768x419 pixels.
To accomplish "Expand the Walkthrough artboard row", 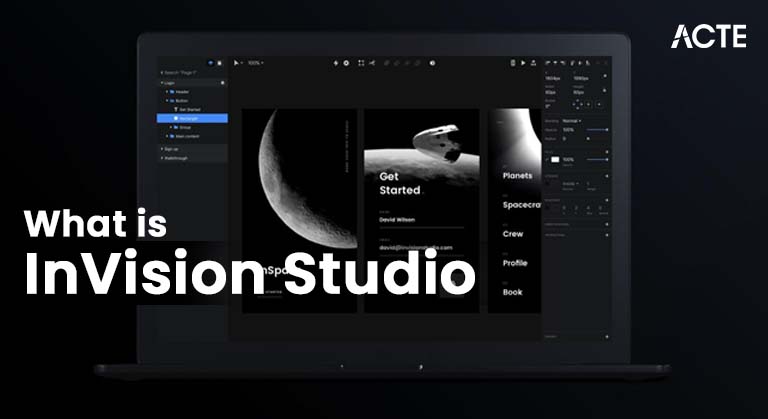I will pyautogui.click(x=162, y=158).
